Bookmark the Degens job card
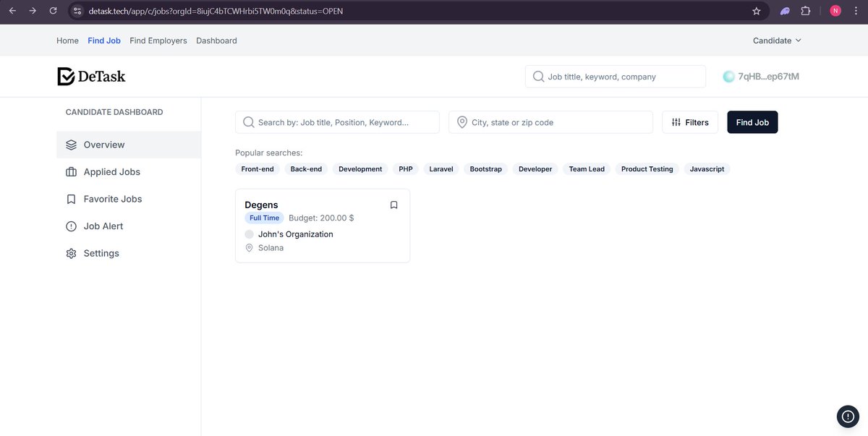 pyautogui.click(x=394, y=205)
